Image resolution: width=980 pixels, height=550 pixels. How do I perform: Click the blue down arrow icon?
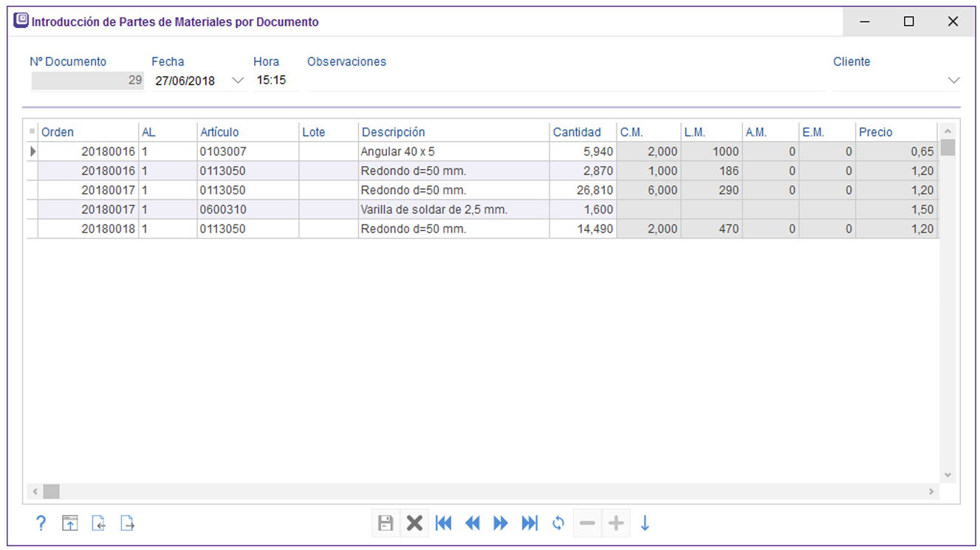pyautogui.click(x=645, y=523)
